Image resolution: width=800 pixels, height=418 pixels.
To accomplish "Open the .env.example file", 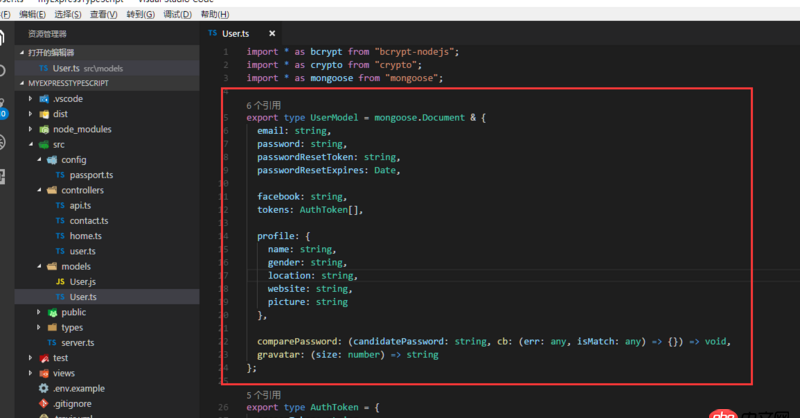I will click(x=79, y=388).
